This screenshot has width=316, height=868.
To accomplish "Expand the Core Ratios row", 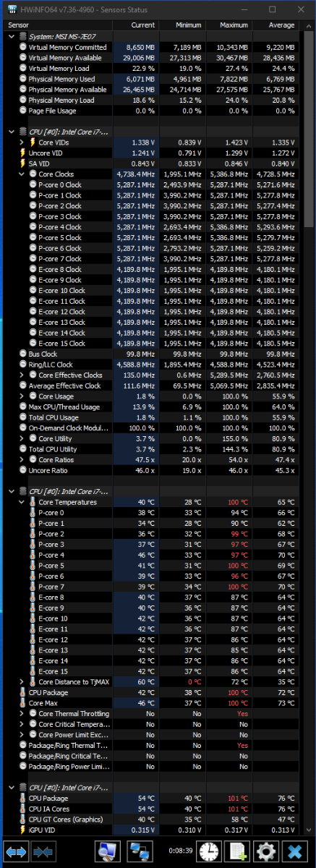I will (x=22, y=459).
